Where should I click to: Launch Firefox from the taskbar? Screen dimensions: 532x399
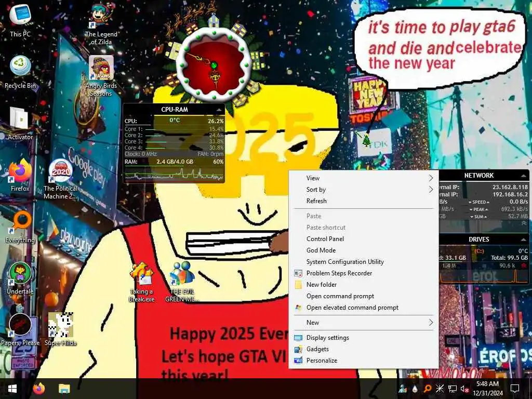39,389
